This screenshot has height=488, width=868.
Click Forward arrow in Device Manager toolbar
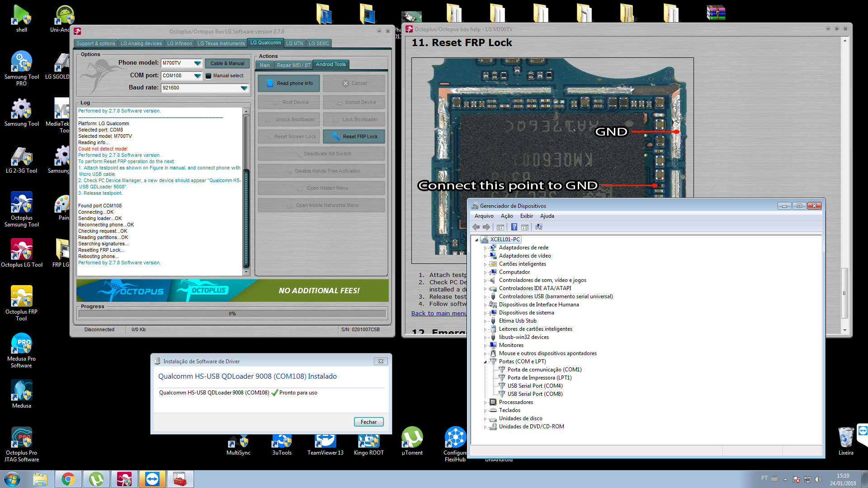click(486, 227)
